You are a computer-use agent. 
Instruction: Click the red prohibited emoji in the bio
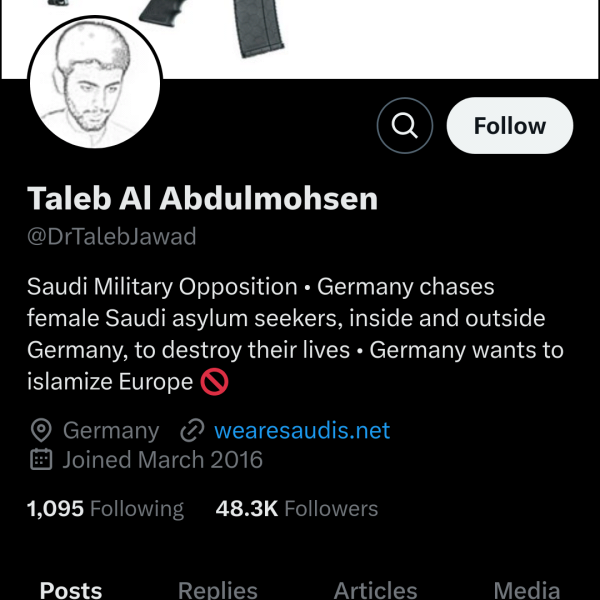[x=212, y=382]
